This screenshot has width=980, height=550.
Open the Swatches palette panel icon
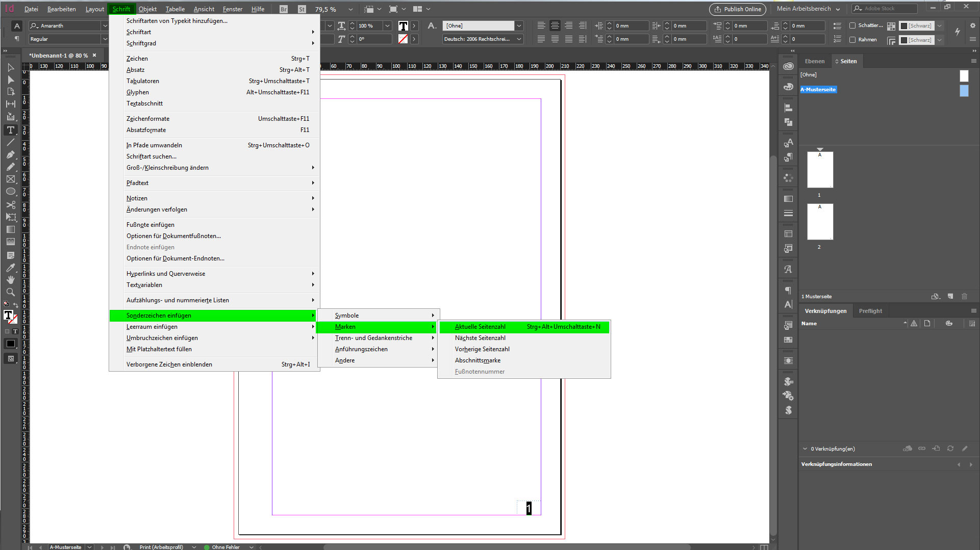point(788,87)
